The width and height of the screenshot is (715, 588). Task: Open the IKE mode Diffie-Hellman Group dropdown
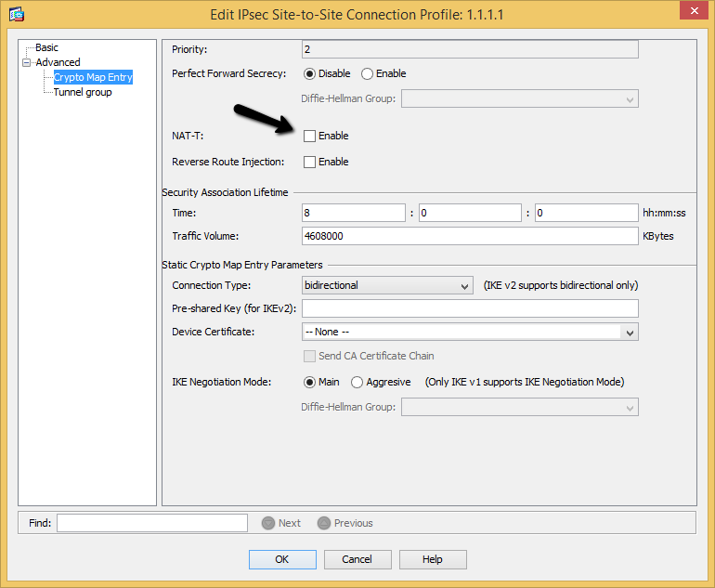coord(520,407)
